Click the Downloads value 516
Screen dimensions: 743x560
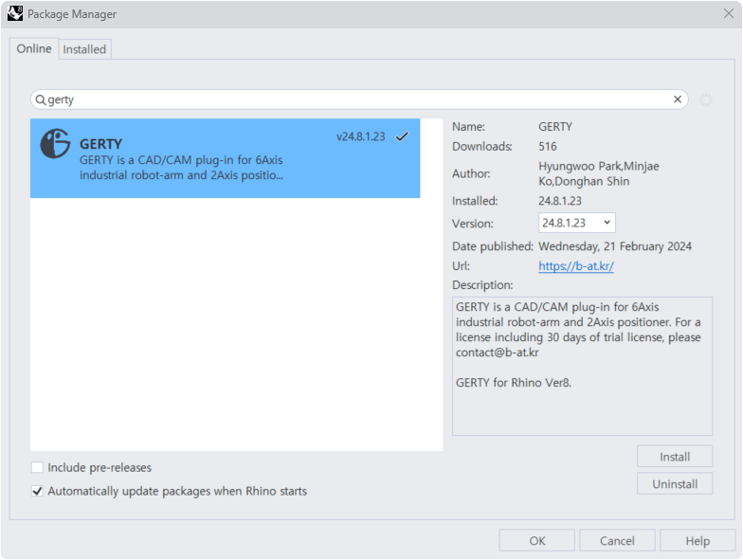548,146
